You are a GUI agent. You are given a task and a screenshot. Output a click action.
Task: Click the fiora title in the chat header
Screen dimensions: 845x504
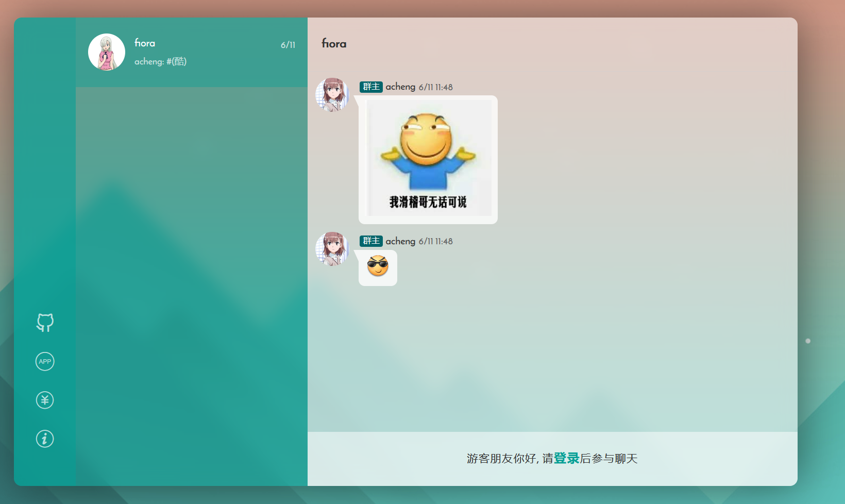(334, 43)
